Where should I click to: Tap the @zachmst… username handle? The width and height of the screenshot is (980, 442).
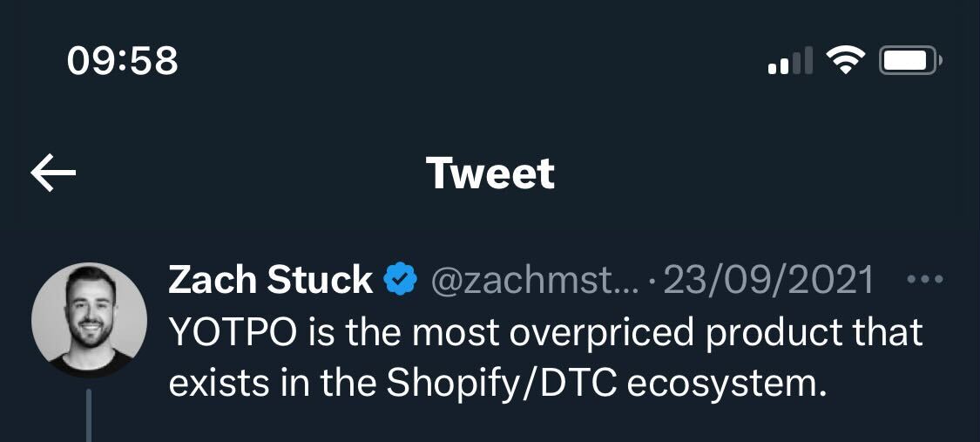pyautogui.click(x=535, y=281)
